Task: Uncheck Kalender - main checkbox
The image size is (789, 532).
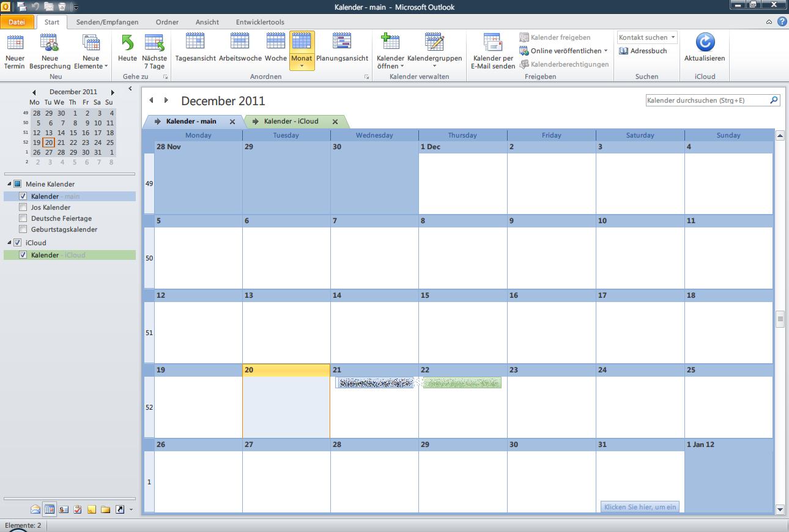Action: tap(23, 196)
